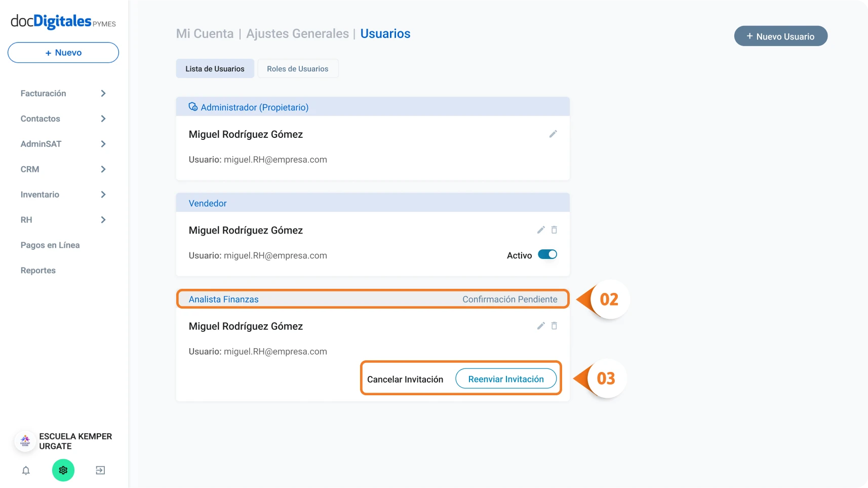Delete the Vendedor user with trash icon
The image size is (868, 488).
tap(554, 230)
